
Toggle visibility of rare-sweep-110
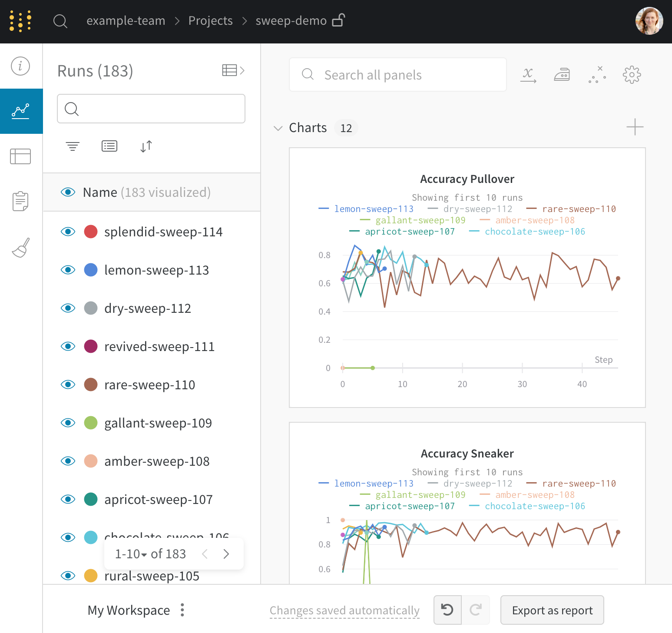coord(68,384)
